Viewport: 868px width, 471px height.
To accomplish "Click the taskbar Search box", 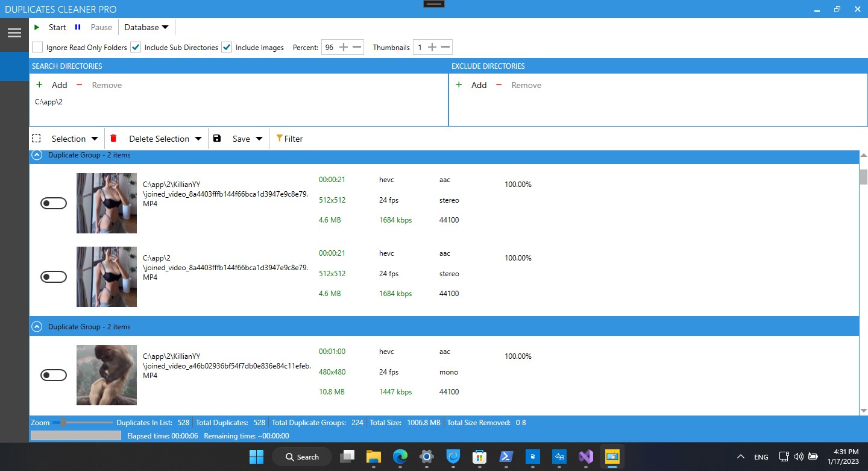I will (x=302, y=457).
